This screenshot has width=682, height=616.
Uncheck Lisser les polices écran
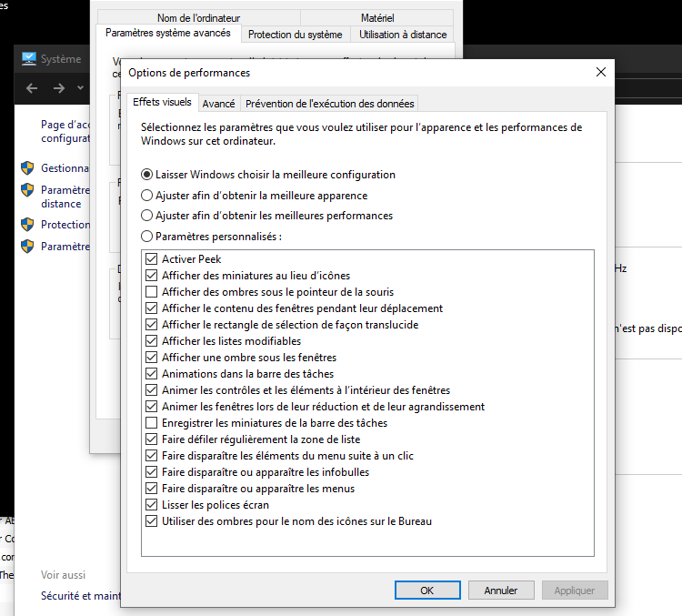[x=151, y=505]
